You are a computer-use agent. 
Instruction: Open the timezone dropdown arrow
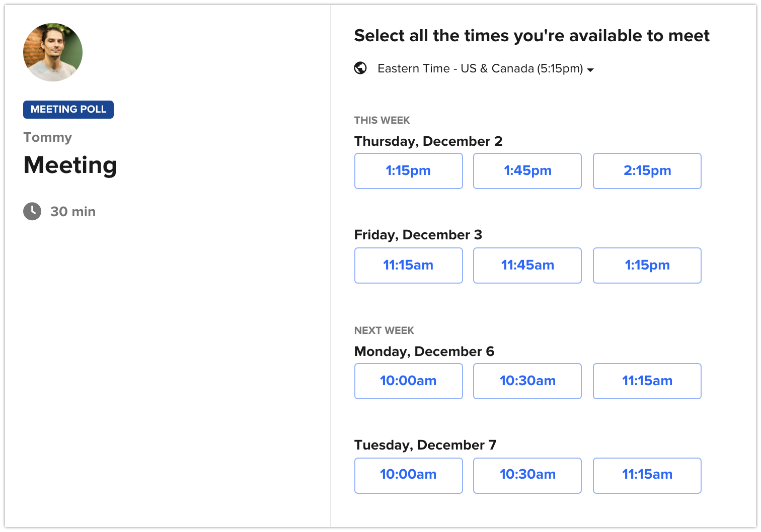point(591,70)
